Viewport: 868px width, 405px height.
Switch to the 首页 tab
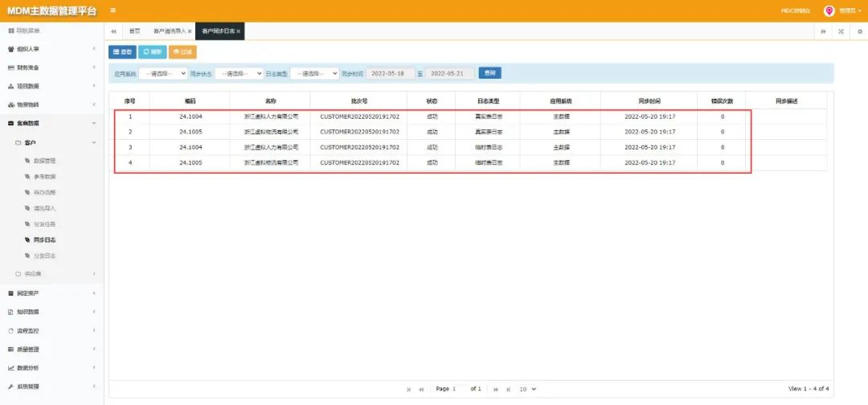coord(134,31)
